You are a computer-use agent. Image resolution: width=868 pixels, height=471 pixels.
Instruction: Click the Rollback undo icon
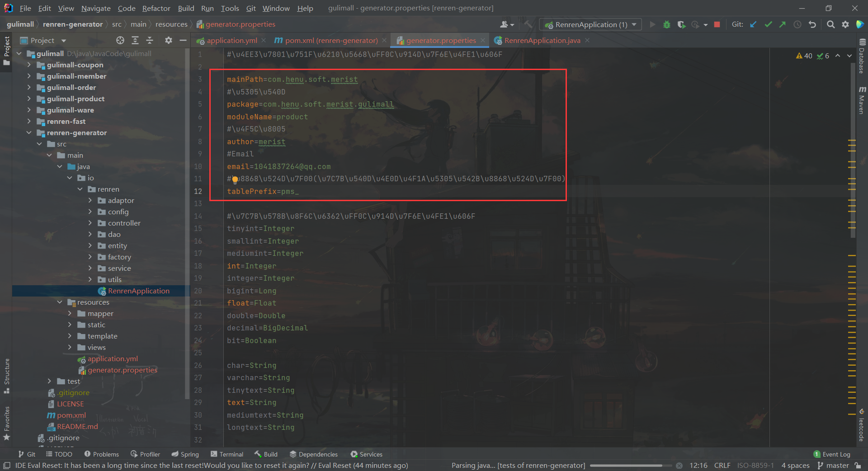(x=812, y=24)
